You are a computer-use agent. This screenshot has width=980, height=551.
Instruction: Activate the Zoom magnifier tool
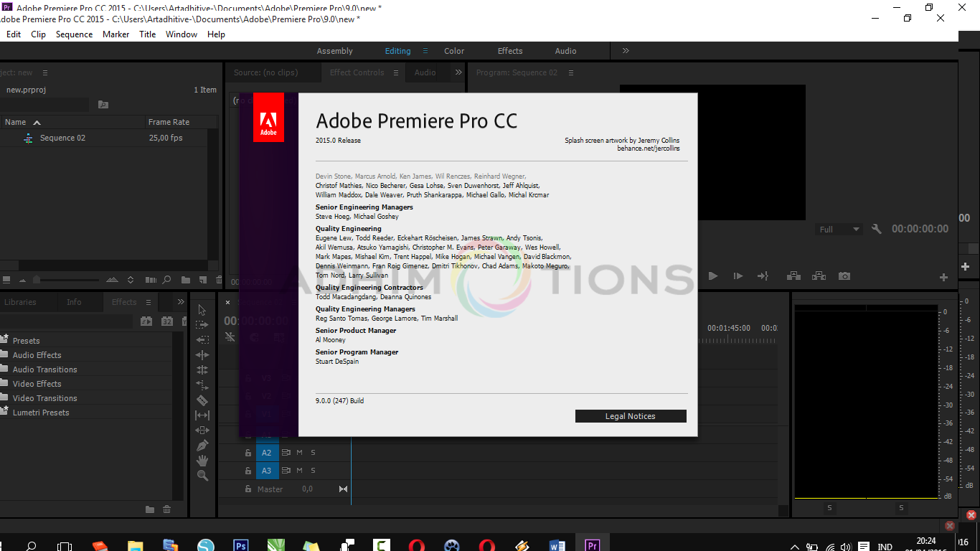pos(202,476)
